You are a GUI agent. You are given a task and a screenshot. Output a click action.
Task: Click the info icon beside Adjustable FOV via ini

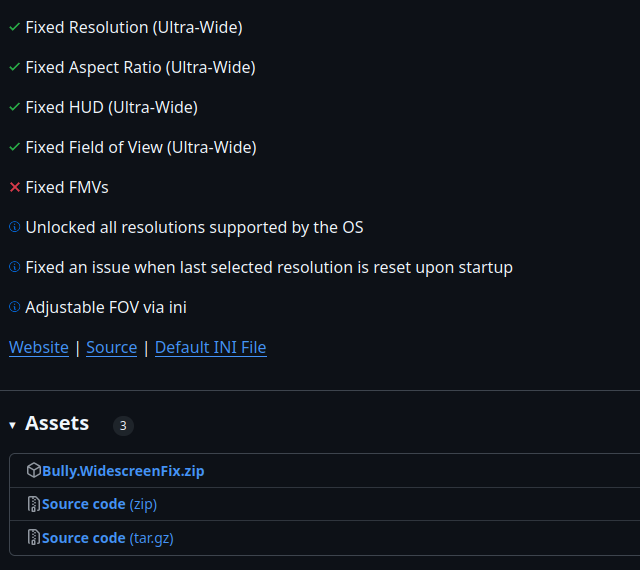(x=15, y=307)
